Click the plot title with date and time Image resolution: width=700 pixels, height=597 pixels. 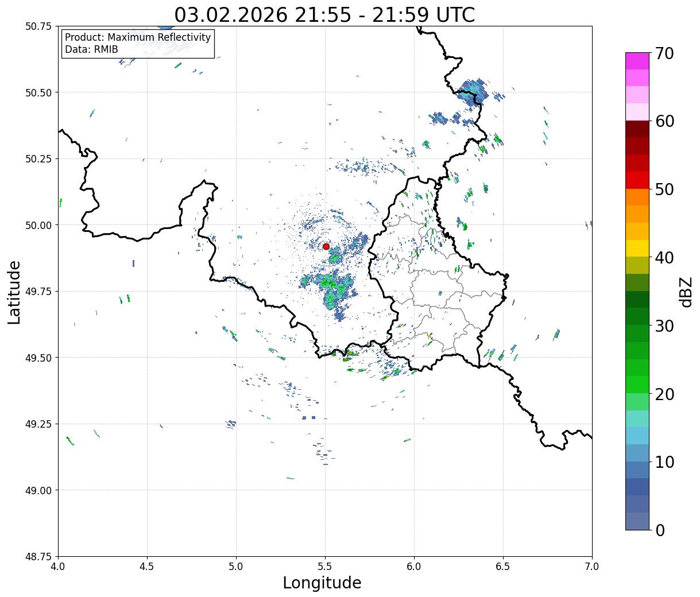tap(324, 15)
